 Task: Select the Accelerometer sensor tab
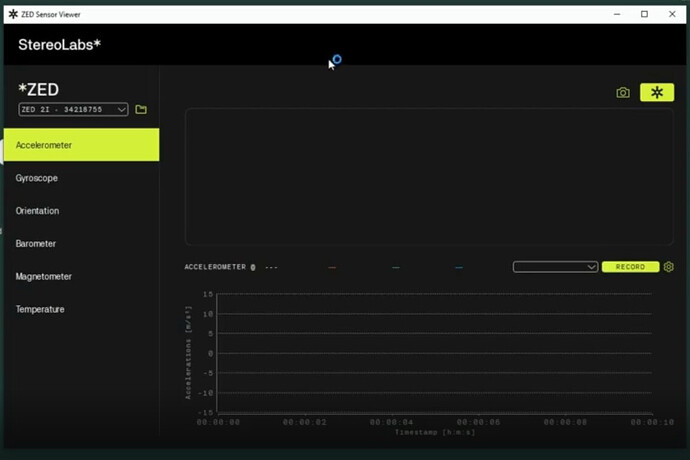coord(80,145)
